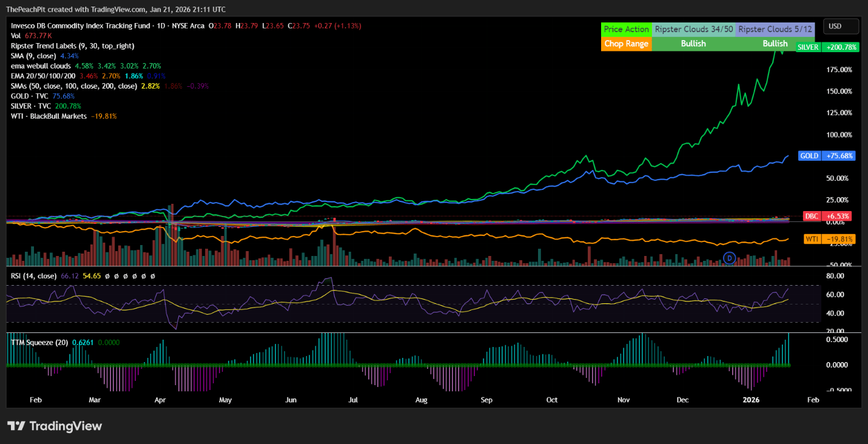
Task: Select the Price Action table cell
Action: (626, 29)
